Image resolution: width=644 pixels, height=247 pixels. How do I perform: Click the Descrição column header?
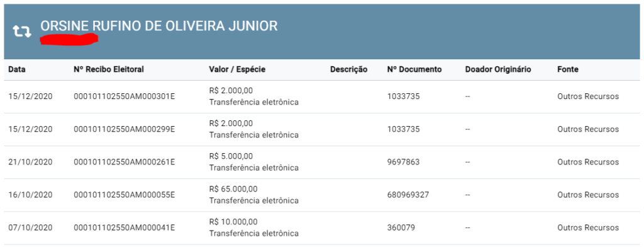[348, 69]
